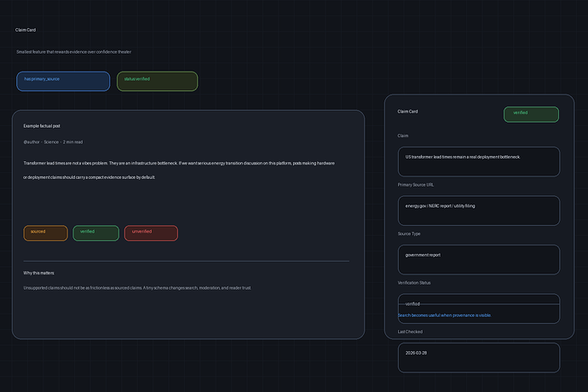Select the green verified tag in the post

point(95,233)
